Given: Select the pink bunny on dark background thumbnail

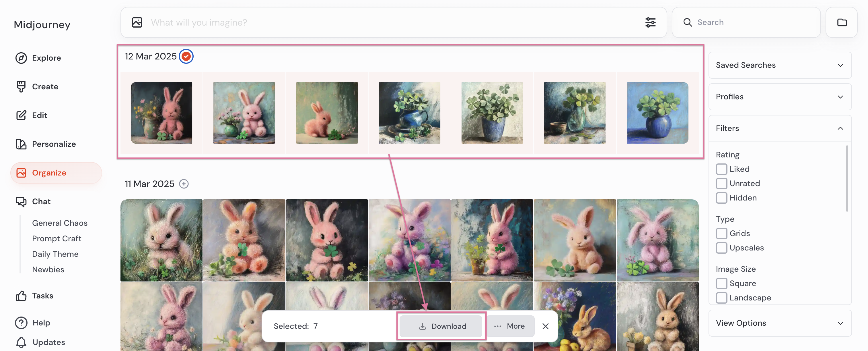Looking at the screenshot, I should click(x=161, y=113).
